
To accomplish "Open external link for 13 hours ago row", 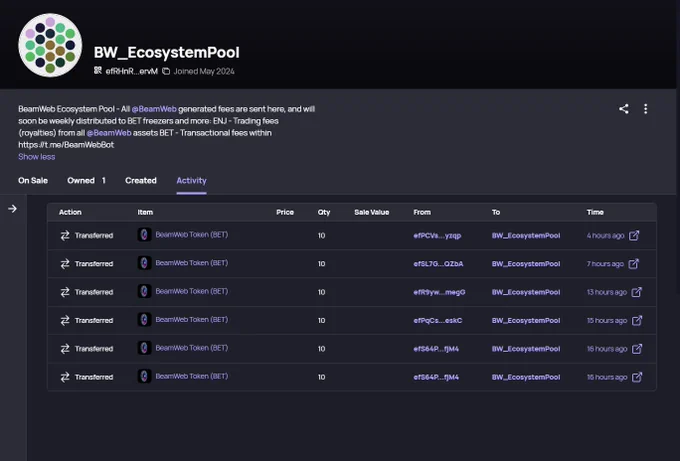I will (637, 292).
